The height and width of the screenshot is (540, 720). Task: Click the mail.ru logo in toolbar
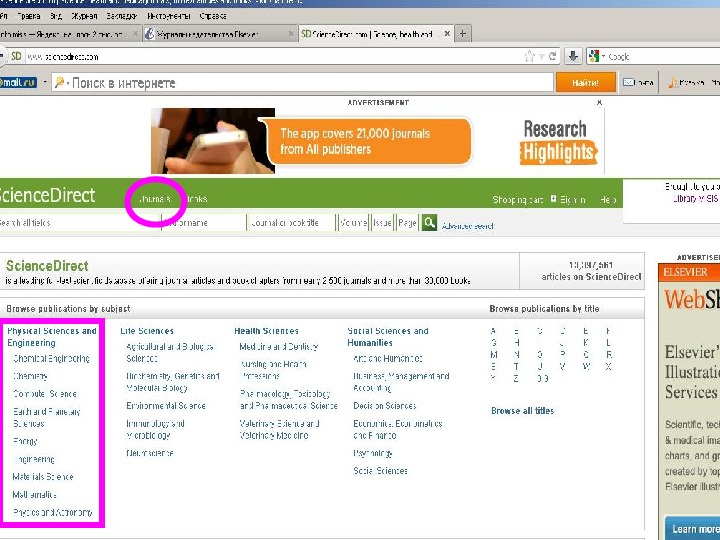coord(18,83)
